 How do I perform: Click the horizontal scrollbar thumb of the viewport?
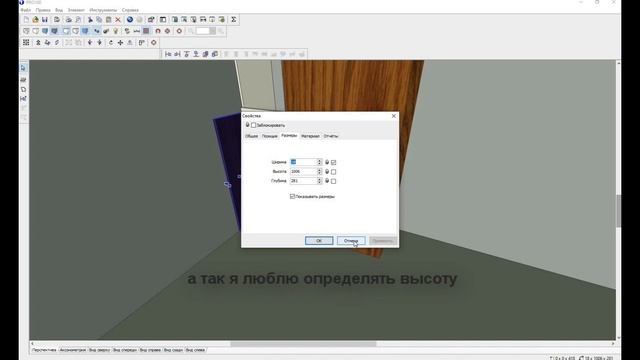click(x=303, y=344)
